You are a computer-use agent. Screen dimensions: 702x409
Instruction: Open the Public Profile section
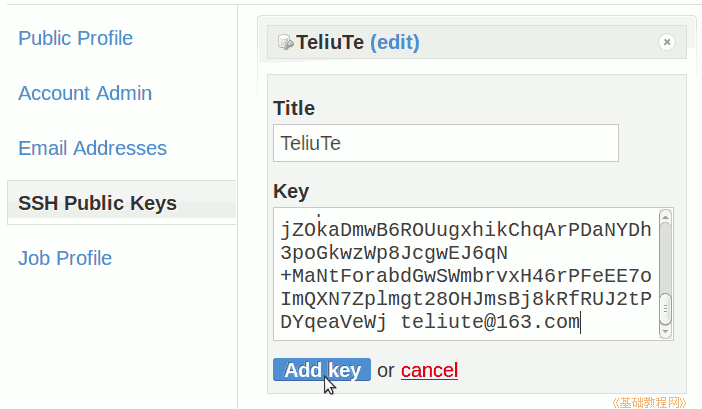(x=76, y=38)
